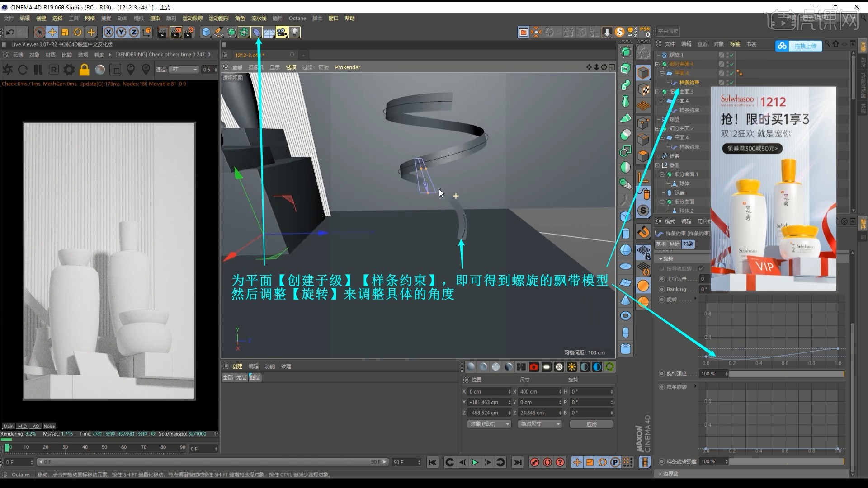Click the 样条旋转强度 slider bar
This screenshot has width=868, height=488.
point(787,461)
